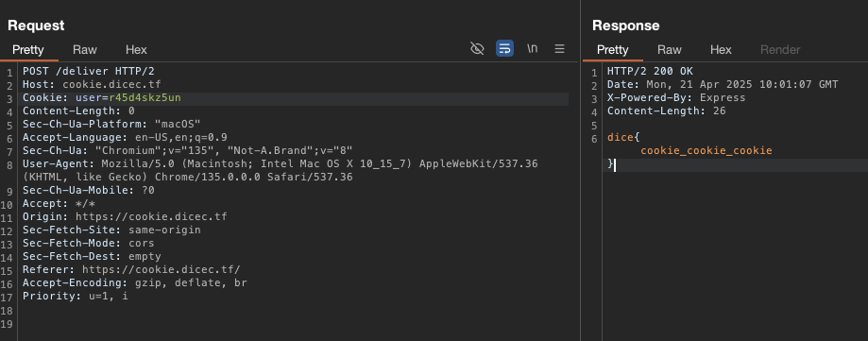Click the 'Sec-Ch-Ua-Mobile: ?0' line
The image size is (868, 341).
tap(89, 191)
